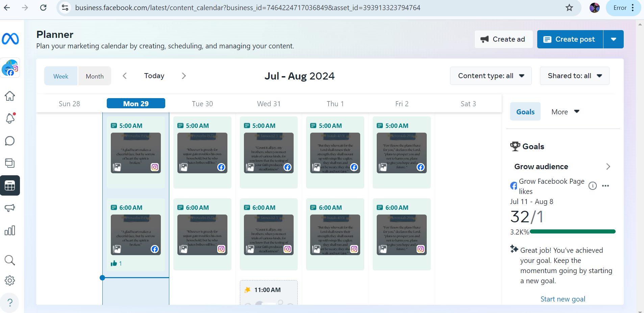
Task: Select the Tue 30 day header
Action: click(x=202, y=104)
